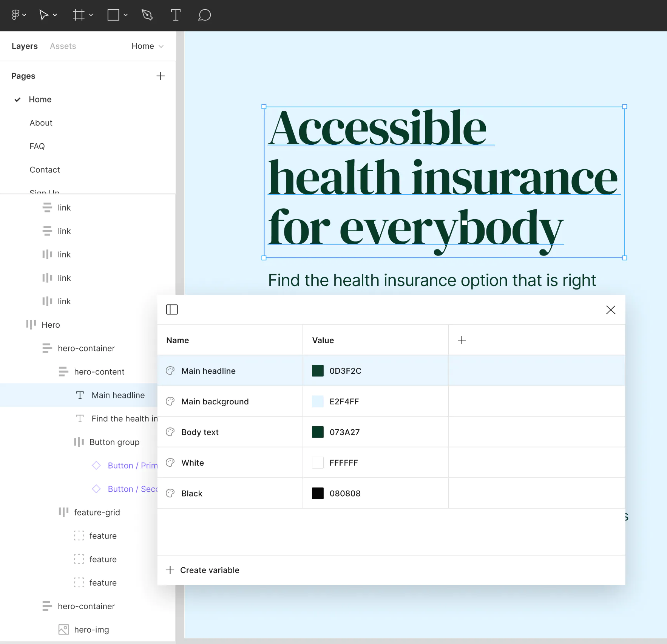
Task: Open the Contact page
Action: coord(45,170)
